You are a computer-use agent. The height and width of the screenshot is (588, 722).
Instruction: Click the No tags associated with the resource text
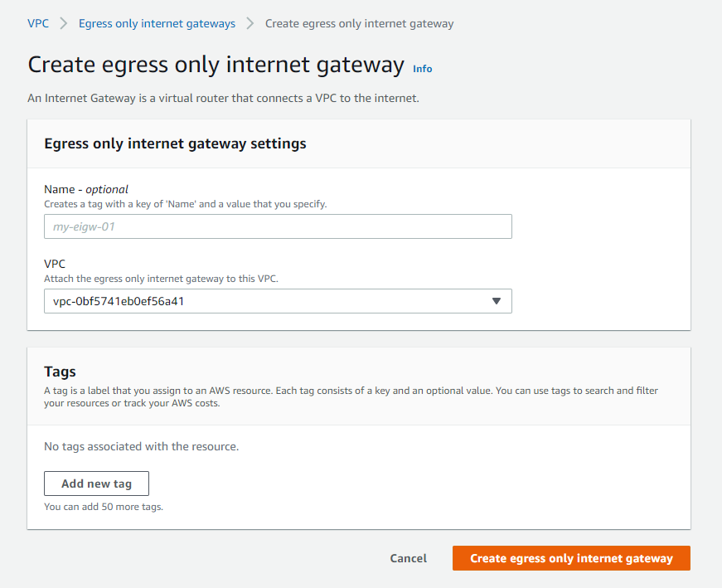pos(141,446)
